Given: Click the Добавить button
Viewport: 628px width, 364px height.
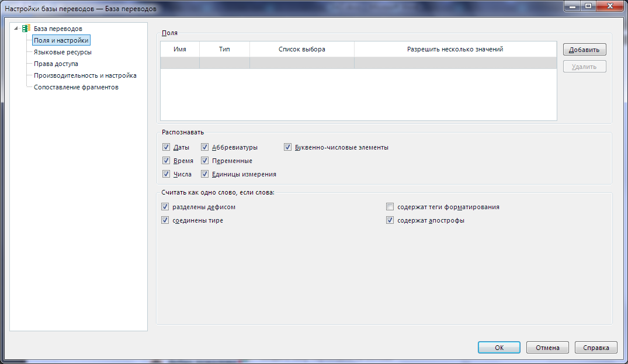Looking at the screenshot, I should click(x=584, y=50).
